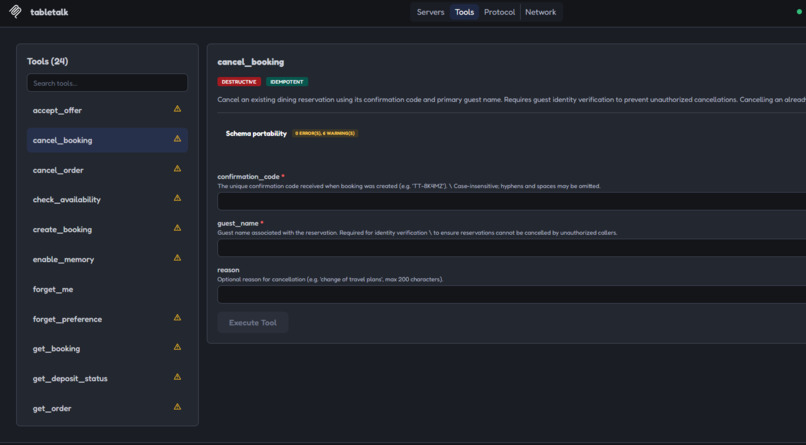
Task: Select the get_order tool
Action: tap(107, 408)
